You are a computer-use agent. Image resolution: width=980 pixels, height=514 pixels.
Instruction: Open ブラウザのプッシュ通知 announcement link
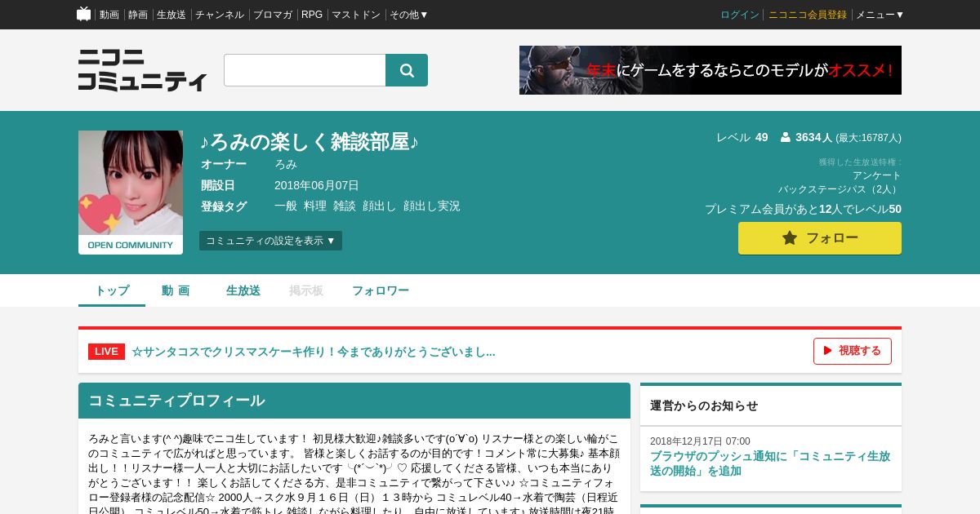770,463
